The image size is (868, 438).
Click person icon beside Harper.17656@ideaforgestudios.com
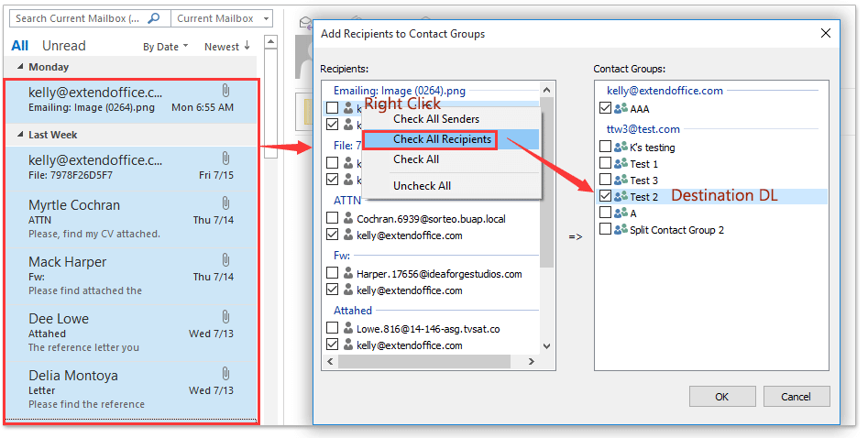tap(347, 273)
